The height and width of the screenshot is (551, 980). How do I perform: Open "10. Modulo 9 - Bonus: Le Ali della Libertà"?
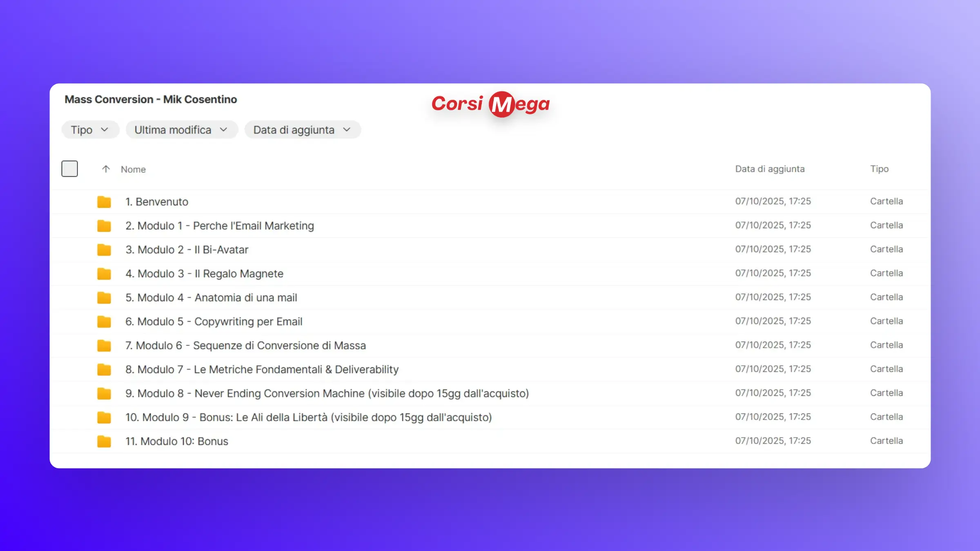pyautogui.click(x=309, y=418)
